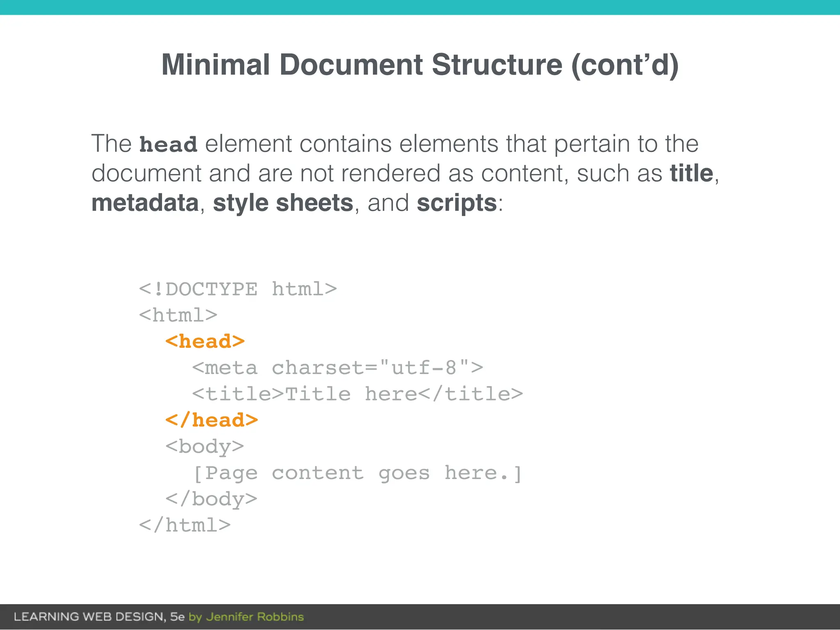
Task: Click footer text 'LEARNING WEB DESIGN, 5e'
Action: [99, 616]
